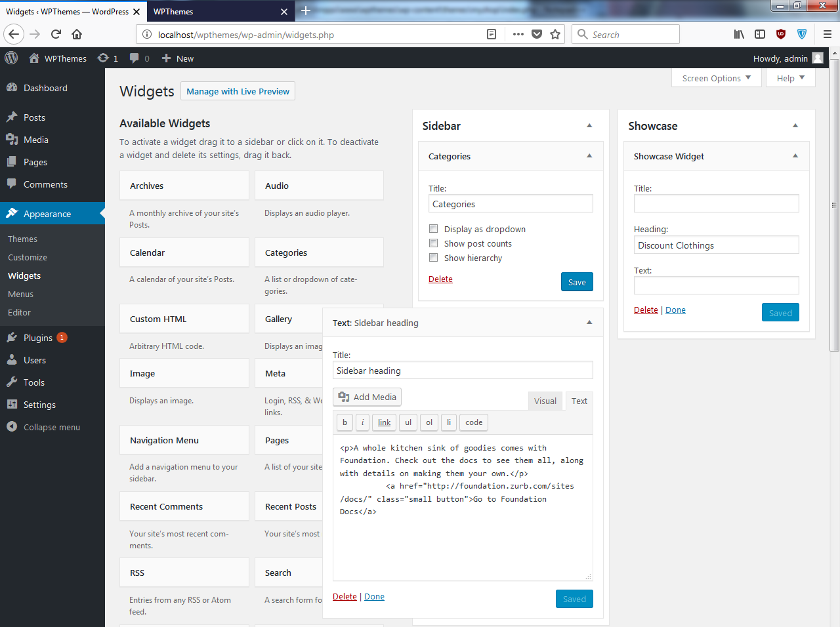This screenshot has height=627, width=840.
Task: Open a new browser tab
Action: point(306,11)
